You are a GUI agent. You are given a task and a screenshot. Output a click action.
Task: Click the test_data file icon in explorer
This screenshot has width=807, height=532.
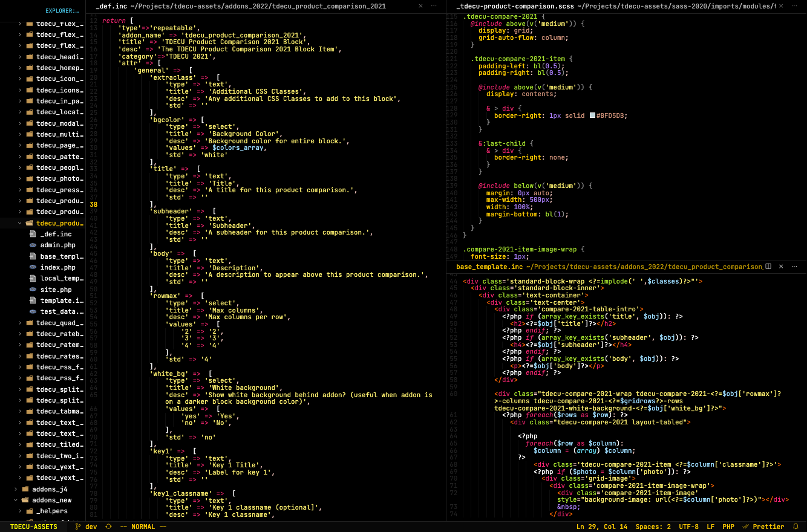pyautogui.click(x=33, y=311)
